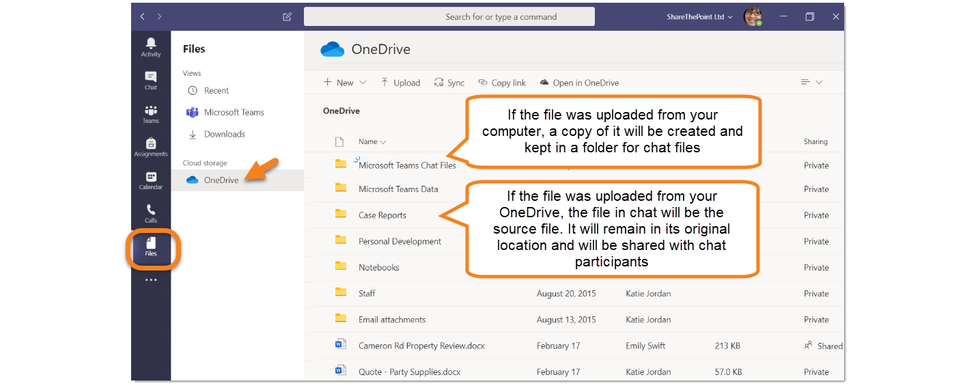
Task: Open the Notebooks folder
Action: 378,267
